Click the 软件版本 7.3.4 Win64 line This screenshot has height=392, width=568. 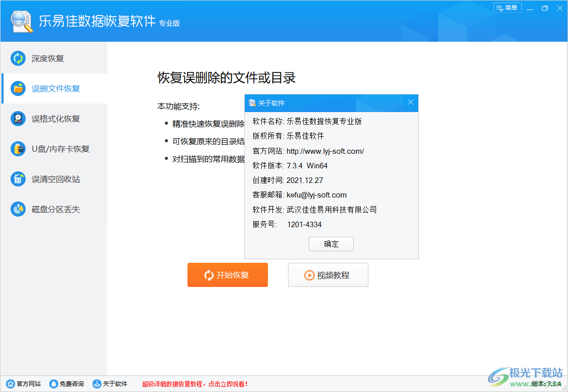click(290, 165)
